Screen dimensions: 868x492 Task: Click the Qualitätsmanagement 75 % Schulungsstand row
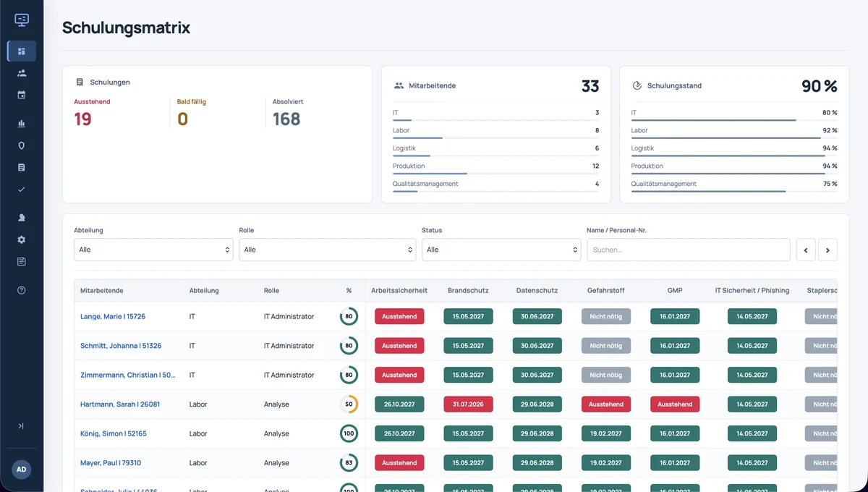[x=734, y=185]
